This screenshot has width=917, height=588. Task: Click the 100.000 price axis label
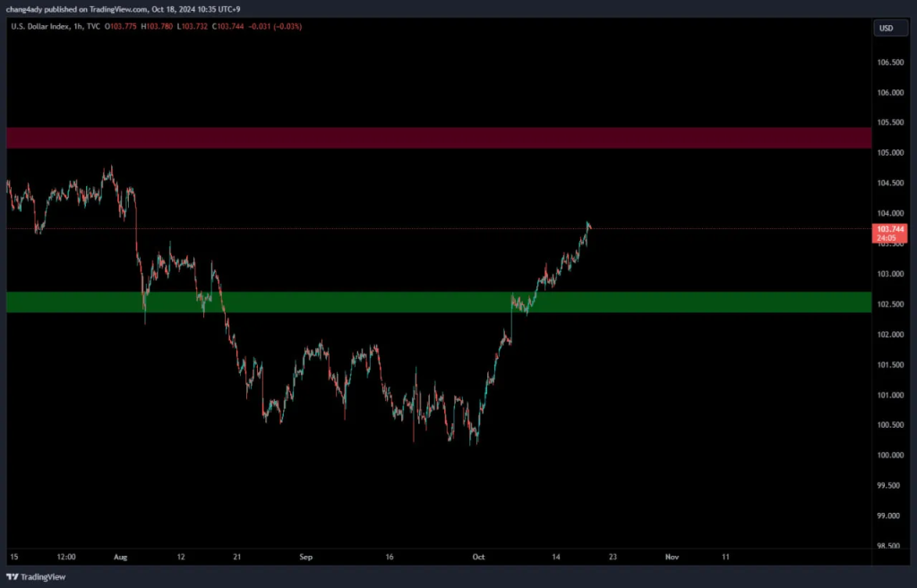tap(889, 456)
